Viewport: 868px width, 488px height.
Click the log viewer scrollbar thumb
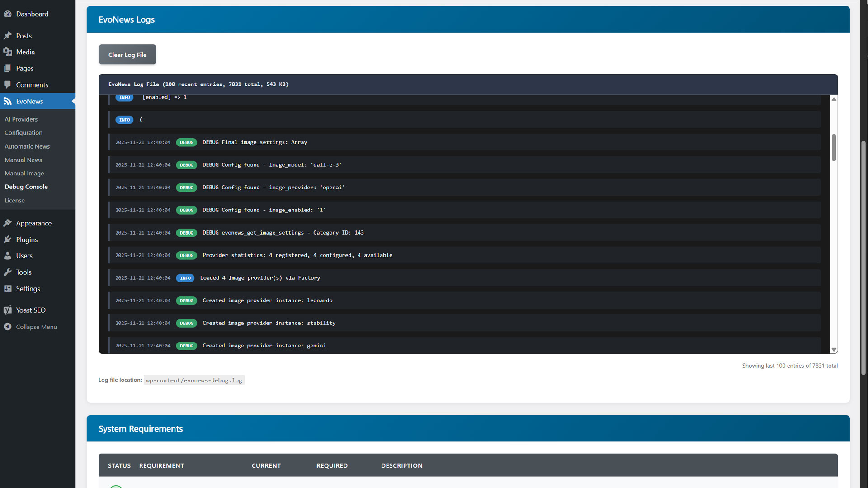point(834,147)
